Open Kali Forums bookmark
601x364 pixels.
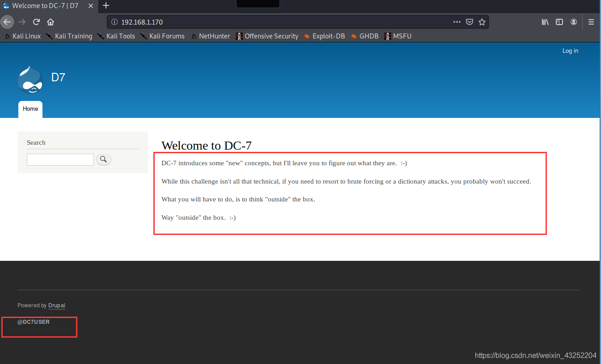(x=162, y=36)
